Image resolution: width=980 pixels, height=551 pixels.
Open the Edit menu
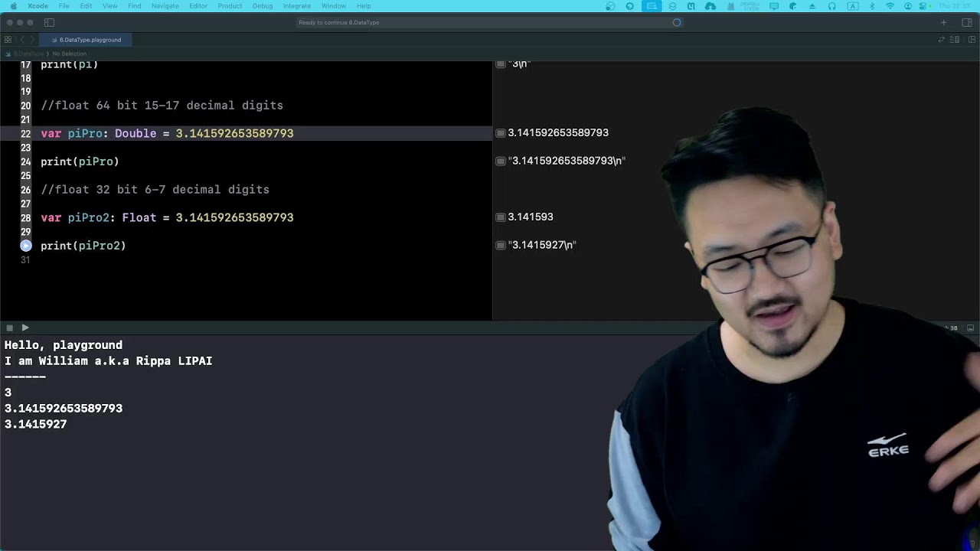coord(86,6)
